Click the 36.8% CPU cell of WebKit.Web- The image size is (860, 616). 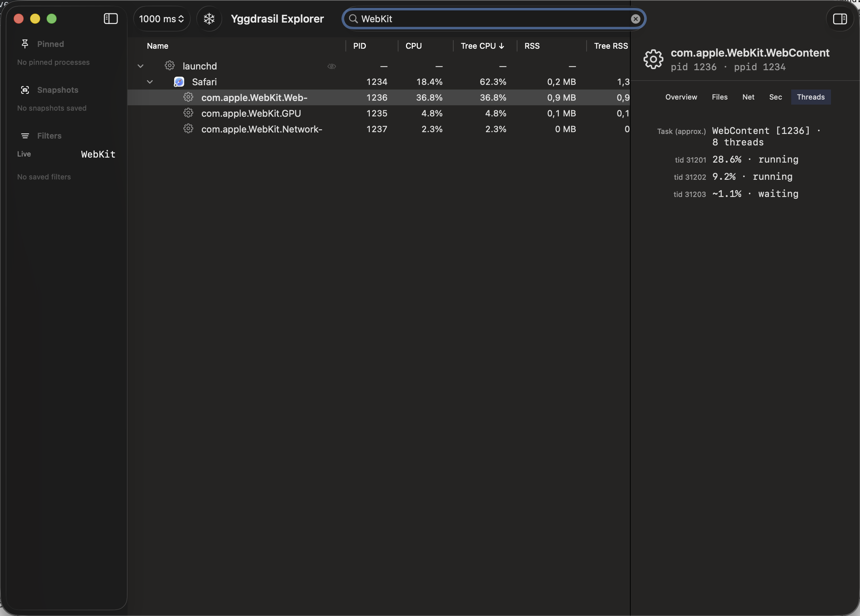pyautogui.click(x=429, y=97)
